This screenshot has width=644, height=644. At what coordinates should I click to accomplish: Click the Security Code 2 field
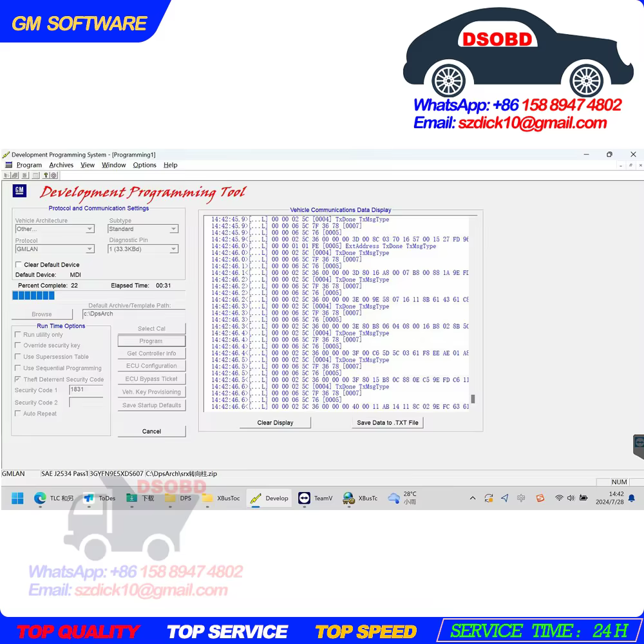coord(86,402)
